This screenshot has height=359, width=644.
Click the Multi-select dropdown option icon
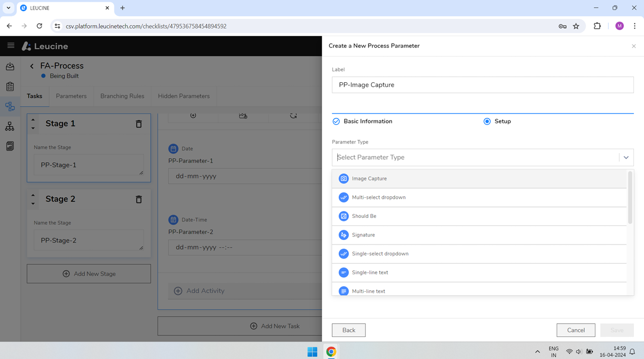click(343, 197)
